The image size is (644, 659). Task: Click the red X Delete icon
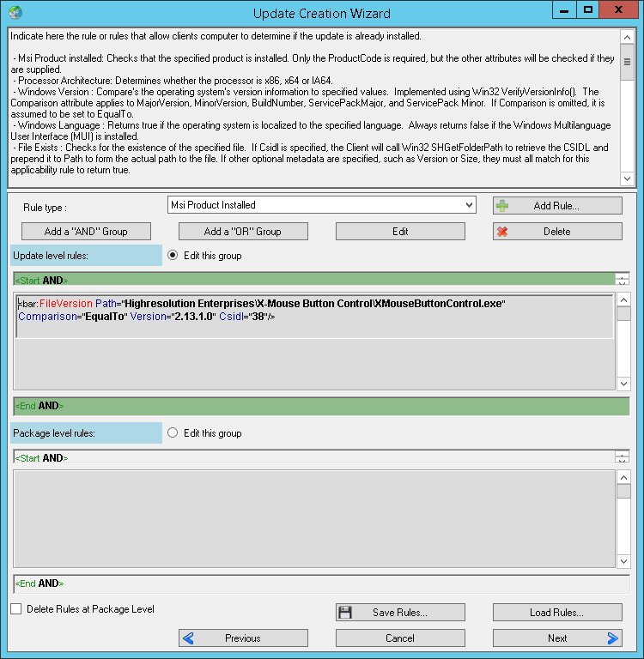[x=502, y=232]
